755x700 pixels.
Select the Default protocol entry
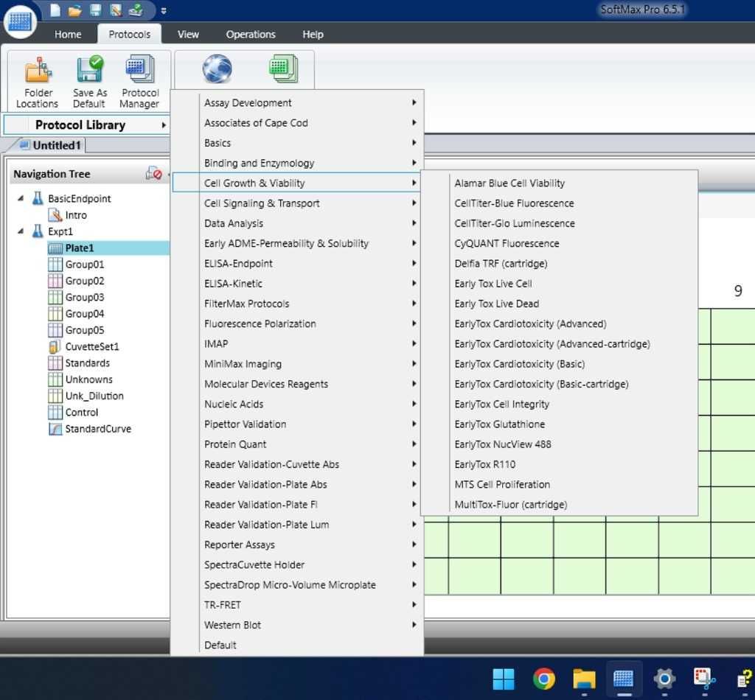(298, 645)
